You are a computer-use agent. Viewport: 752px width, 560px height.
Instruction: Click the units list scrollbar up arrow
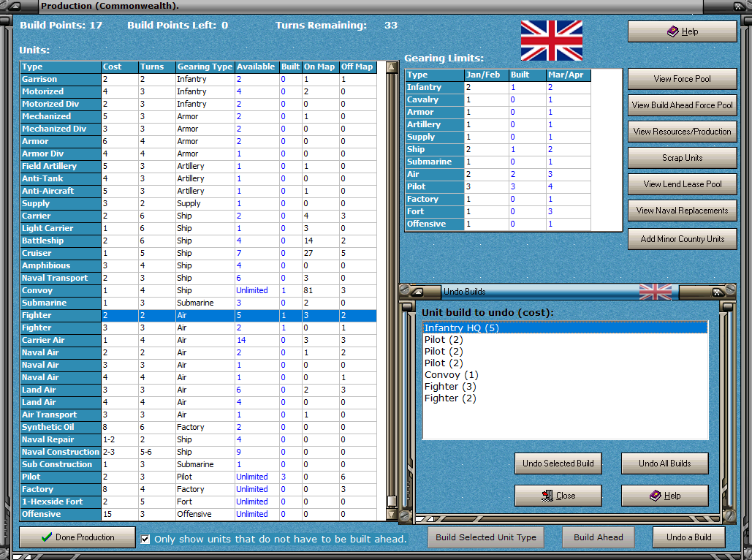(392, 67)
